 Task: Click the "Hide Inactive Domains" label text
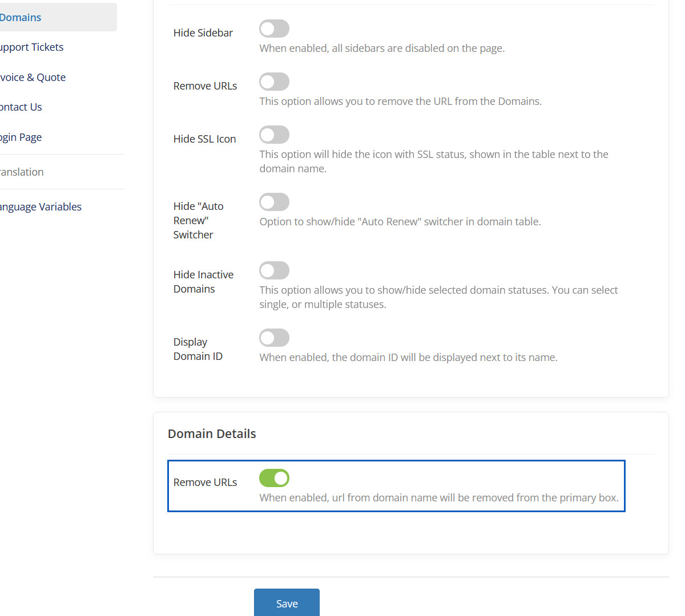[x=203, y=282]
